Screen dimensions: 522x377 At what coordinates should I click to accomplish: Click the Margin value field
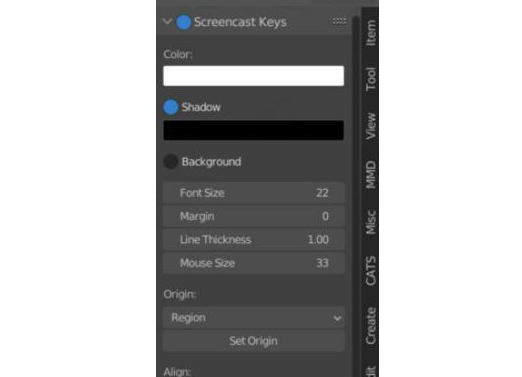pyautogui.click(x=254, y=216)
